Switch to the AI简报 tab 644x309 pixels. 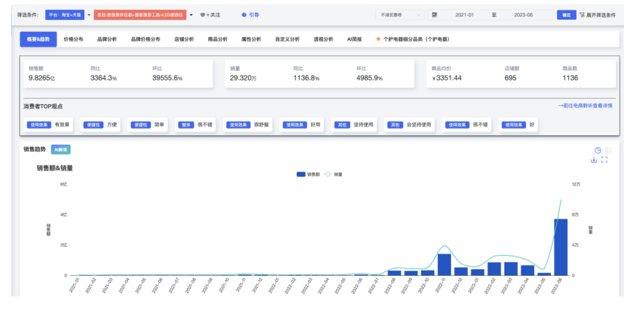354,39
